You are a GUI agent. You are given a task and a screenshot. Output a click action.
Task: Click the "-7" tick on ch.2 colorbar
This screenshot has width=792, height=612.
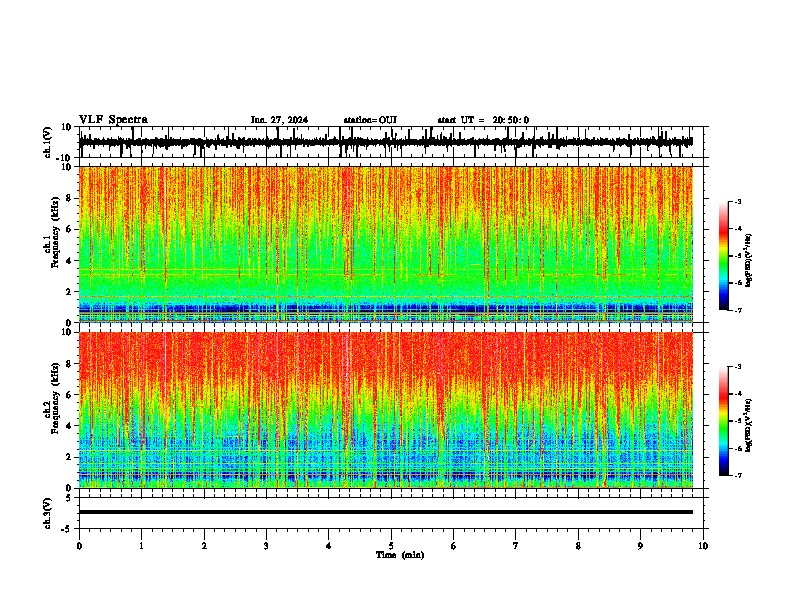(737, 475)
